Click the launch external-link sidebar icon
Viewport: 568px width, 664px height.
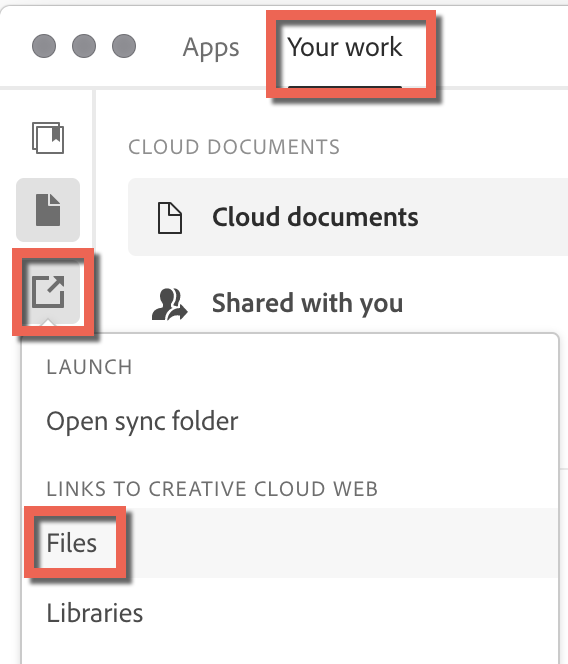pos(48,292)
